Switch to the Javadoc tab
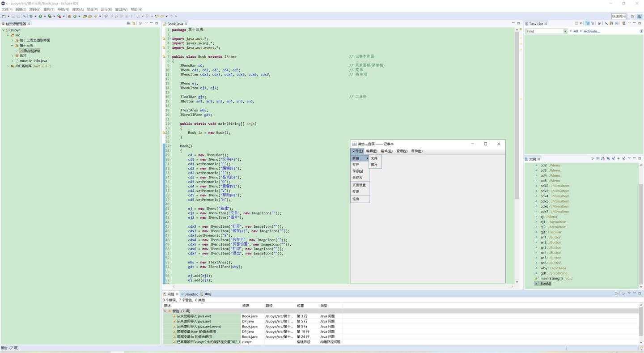644x353 pixels. tap(190, 294)
